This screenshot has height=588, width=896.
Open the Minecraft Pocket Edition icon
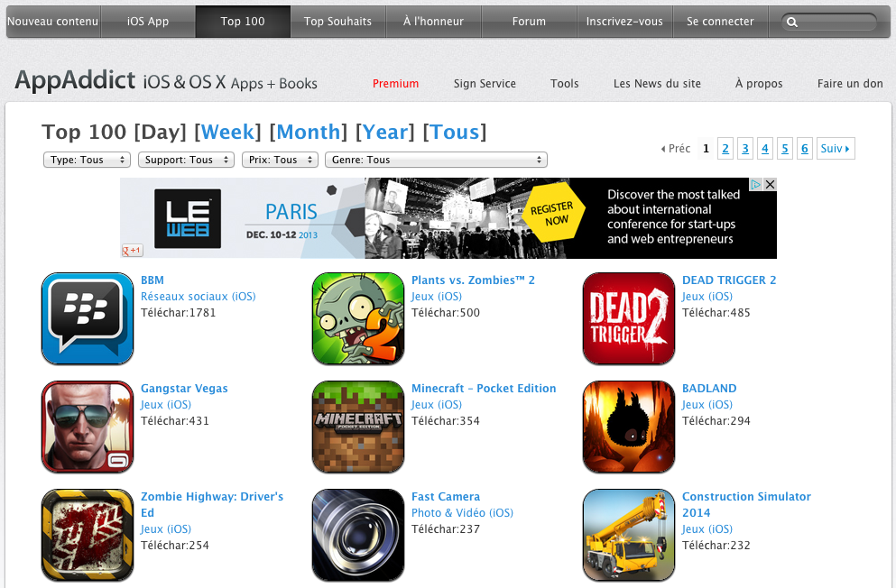(x=358, y=427)
